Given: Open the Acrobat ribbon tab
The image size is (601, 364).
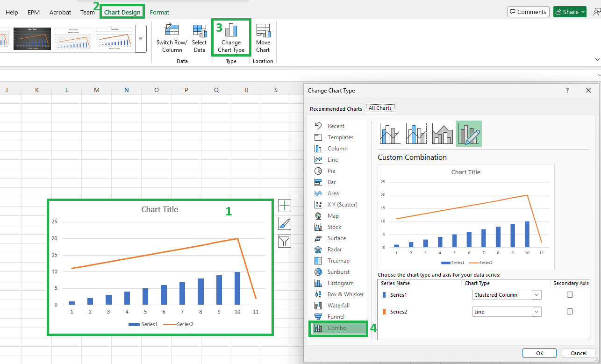Looking at the screenshot, I should click(60, 12).
